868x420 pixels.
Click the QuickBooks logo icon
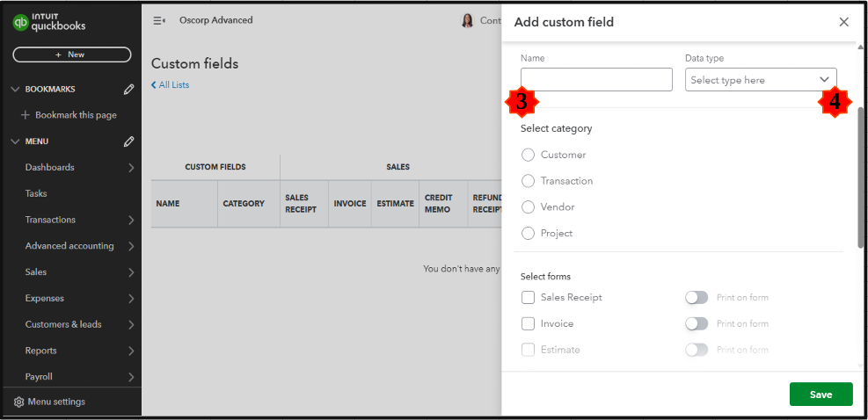pos(20,23)
